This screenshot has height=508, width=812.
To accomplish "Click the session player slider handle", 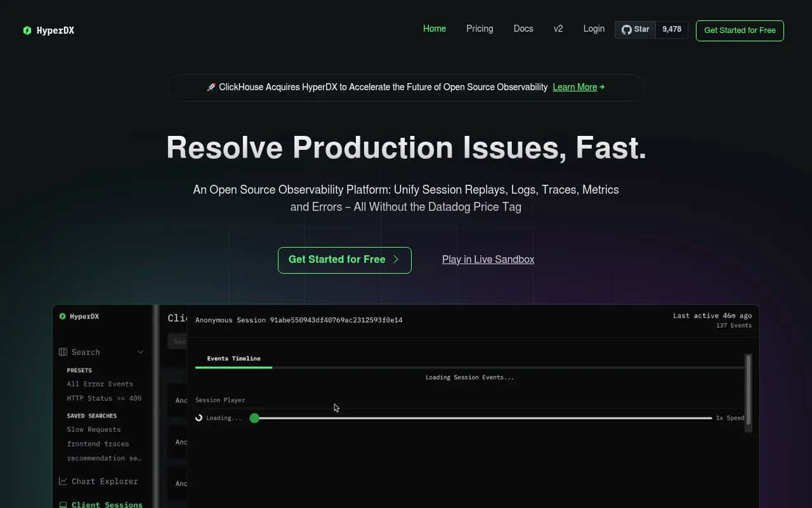I will pyautogui.click(x=254, y=418).
